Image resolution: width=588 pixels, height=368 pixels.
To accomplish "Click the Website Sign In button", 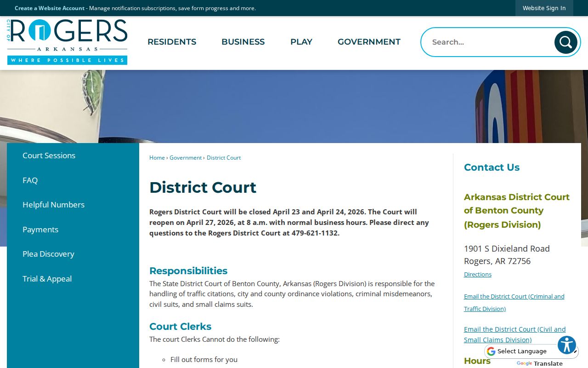I will (544, 8).
